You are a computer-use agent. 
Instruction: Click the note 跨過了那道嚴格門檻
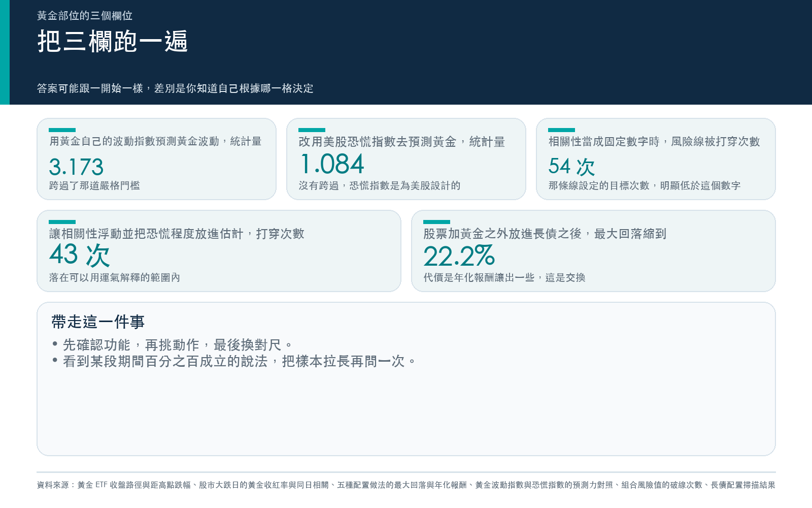[94, 185]
